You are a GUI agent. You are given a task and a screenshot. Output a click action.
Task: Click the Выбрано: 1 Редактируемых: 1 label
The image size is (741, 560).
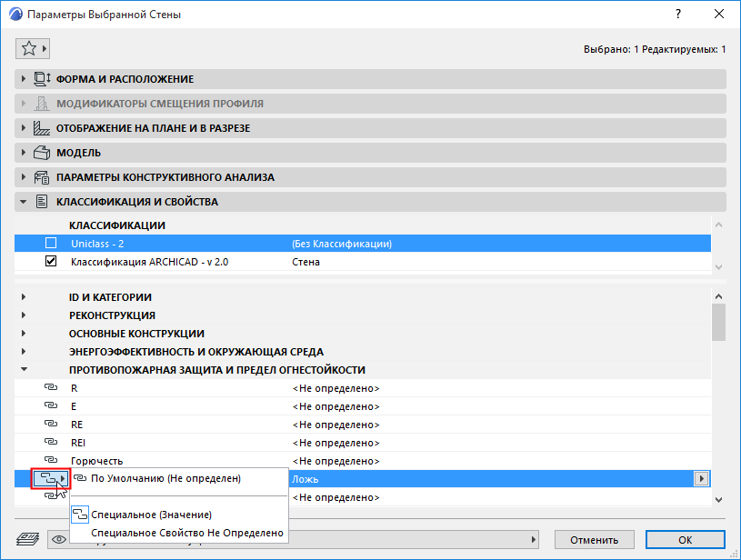(x=655, y=49)
